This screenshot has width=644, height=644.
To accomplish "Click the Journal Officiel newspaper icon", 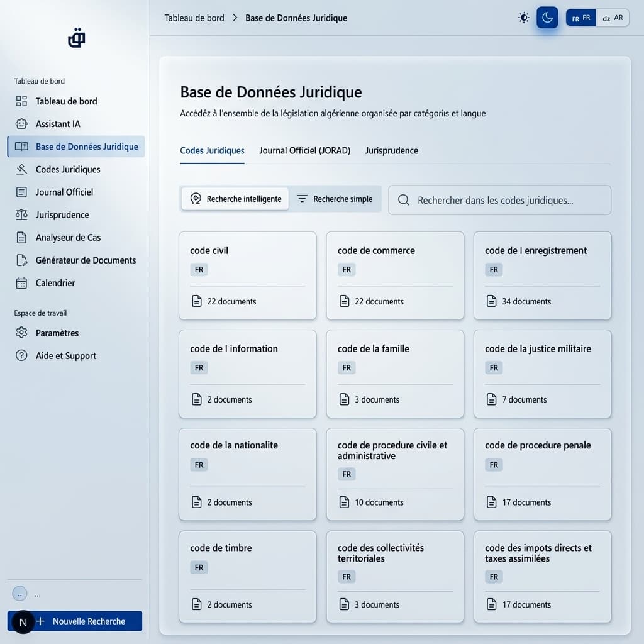I will 21,192.
